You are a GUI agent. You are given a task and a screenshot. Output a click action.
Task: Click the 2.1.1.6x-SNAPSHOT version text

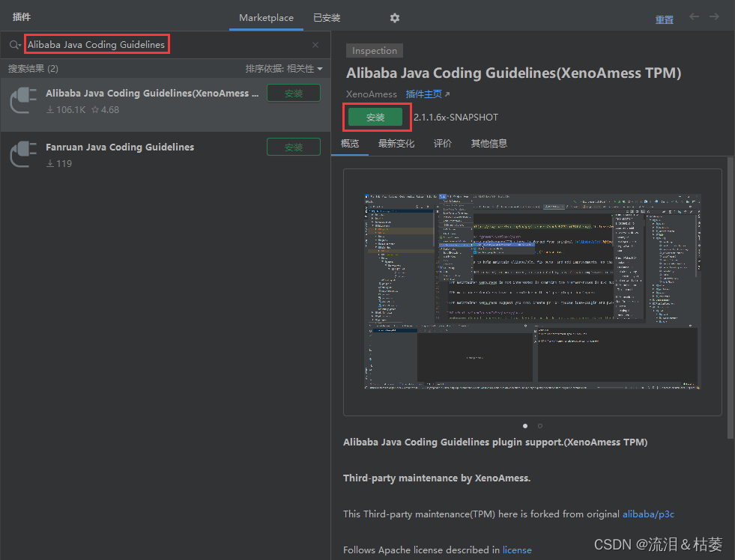(456, 118)
